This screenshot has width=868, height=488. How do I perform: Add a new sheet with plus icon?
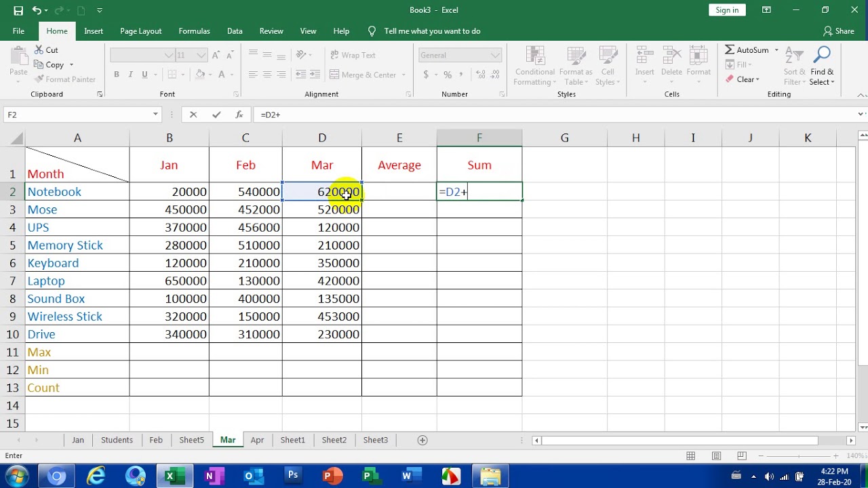pyautogui.click(x=422, y=440)
